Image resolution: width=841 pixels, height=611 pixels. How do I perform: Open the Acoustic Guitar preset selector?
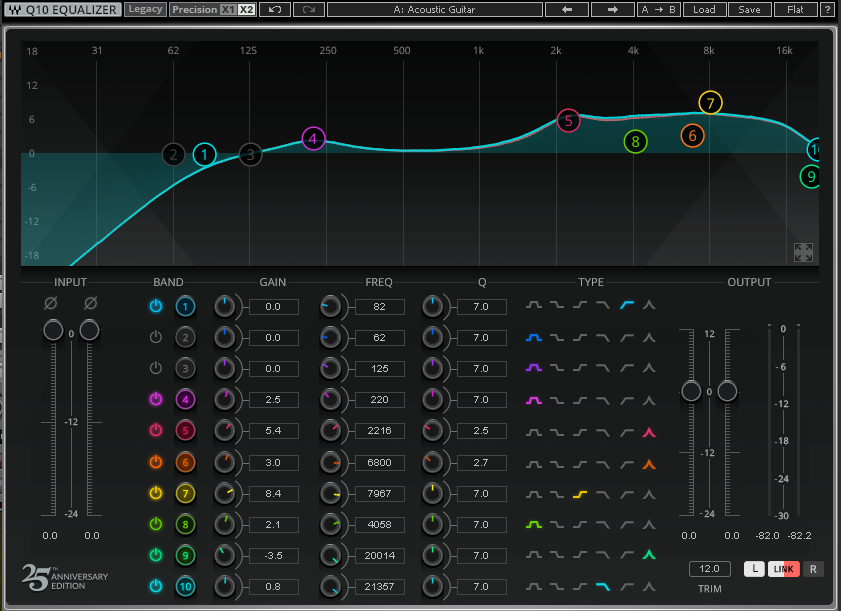point(435,10)
